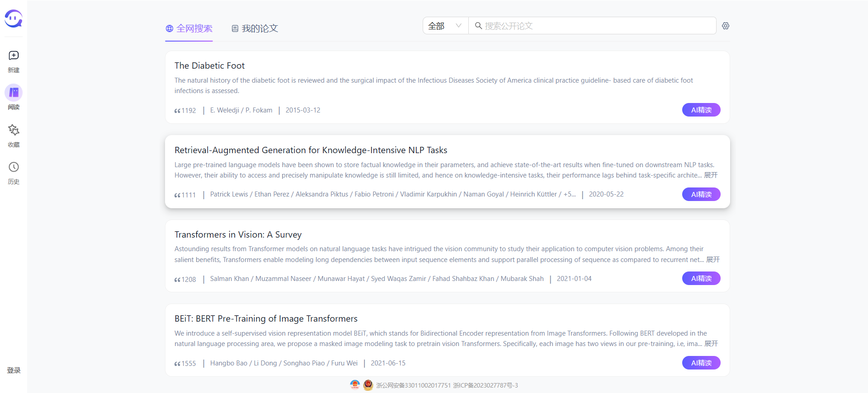Select the 阅读 reading icon
Viewport: 868px width, 393px height.
[14, 93]
